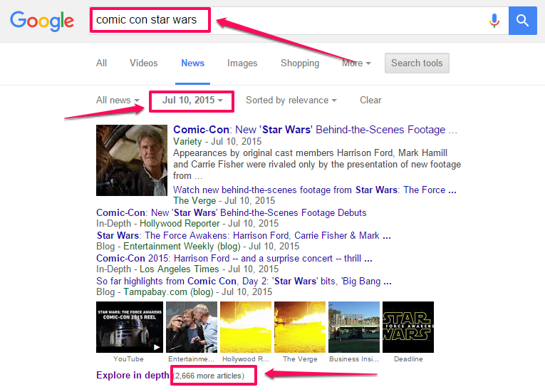The width and height of the screenshot is (545, 392).
Task: Open The Verge explosion thumbnail
Action: tap(300, 327)
